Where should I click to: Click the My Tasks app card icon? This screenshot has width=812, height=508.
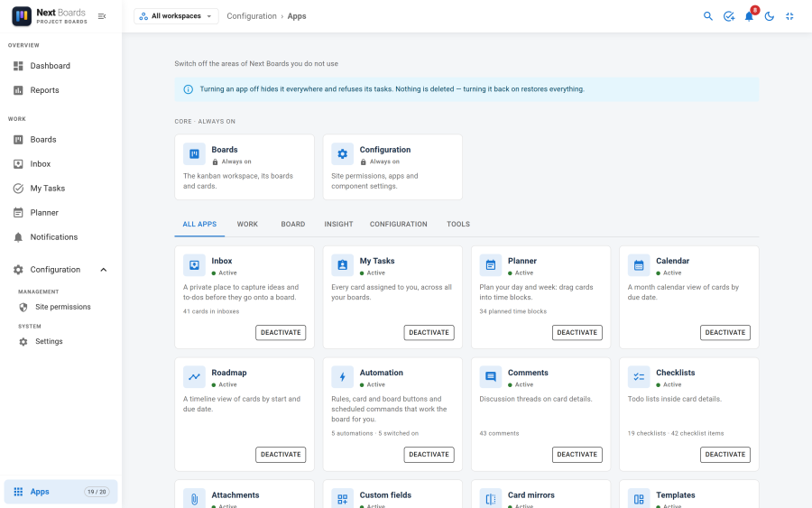342,265
